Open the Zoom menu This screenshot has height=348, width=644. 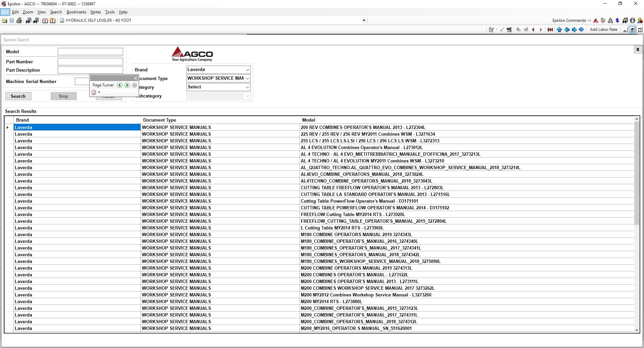[28, 12]
